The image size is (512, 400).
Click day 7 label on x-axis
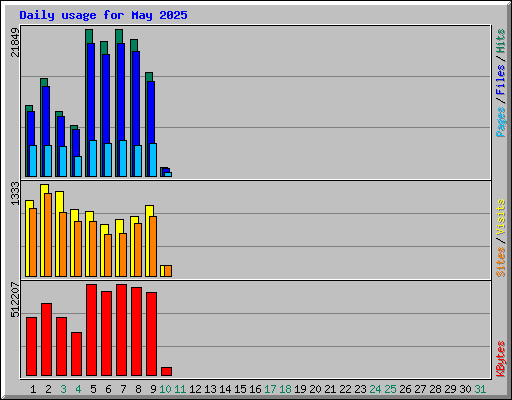[x=123, y=389]
